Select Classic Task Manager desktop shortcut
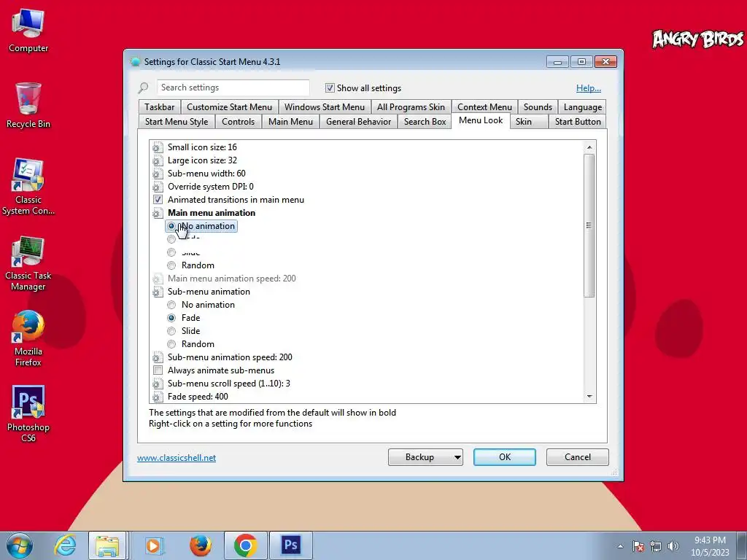 [28, 262]
